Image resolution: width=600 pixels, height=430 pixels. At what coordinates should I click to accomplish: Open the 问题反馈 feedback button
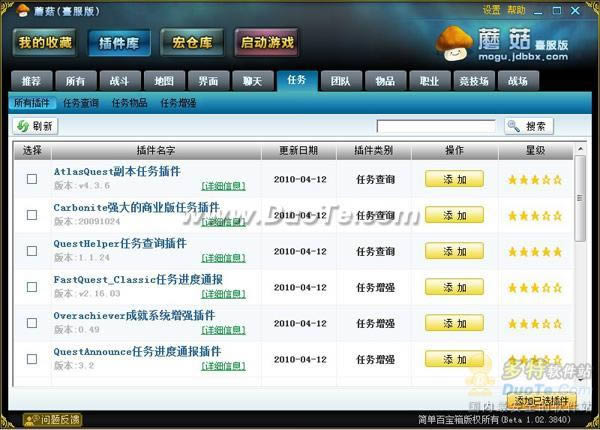click(47, 420)
